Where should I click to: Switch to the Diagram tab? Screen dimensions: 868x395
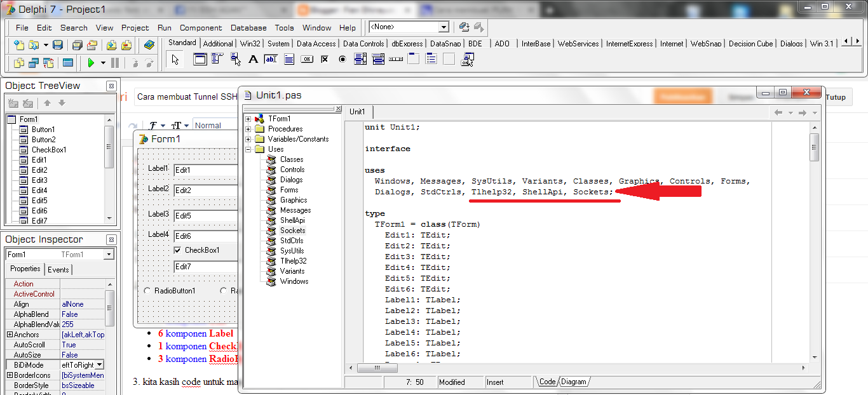574,382
